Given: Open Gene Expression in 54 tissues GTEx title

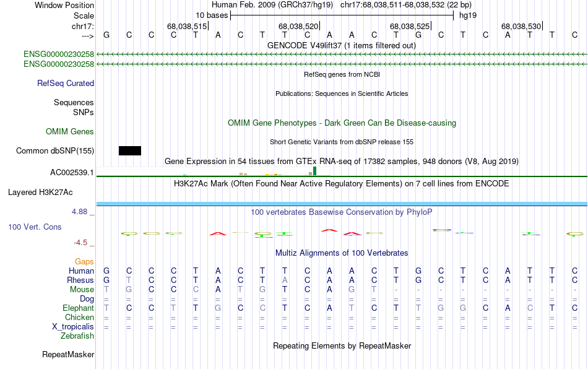Looking at the screenshot, I should click(x=342, y=161).
